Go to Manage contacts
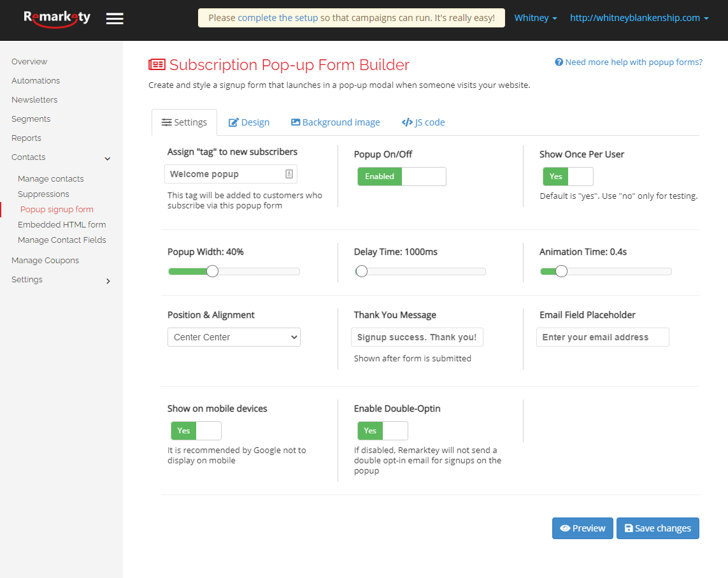728x578 pixels. [x=50, y=179]
